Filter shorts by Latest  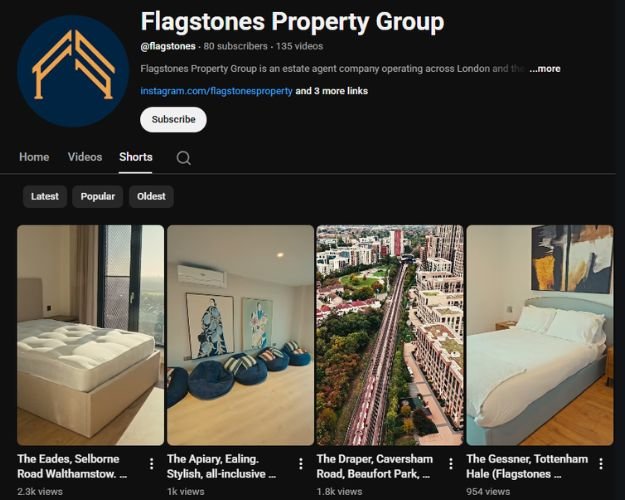click(x=45, y=197)
